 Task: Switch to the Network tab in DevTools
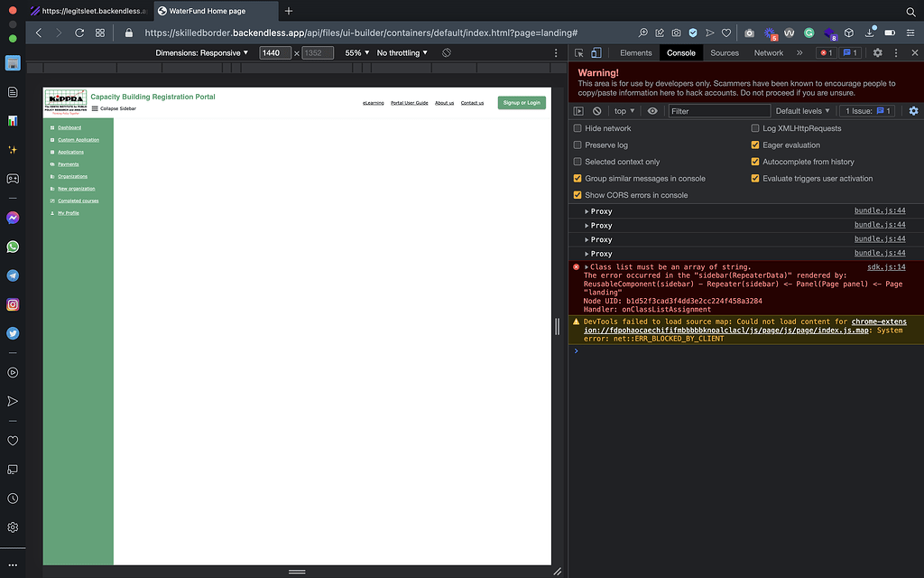[x=768, y=52]
